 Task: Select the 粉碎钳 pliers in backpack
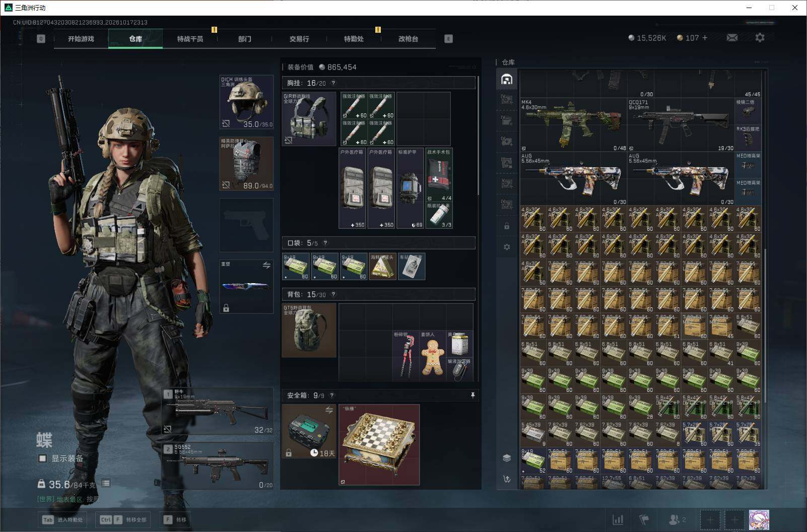click(x=406, y=356)
